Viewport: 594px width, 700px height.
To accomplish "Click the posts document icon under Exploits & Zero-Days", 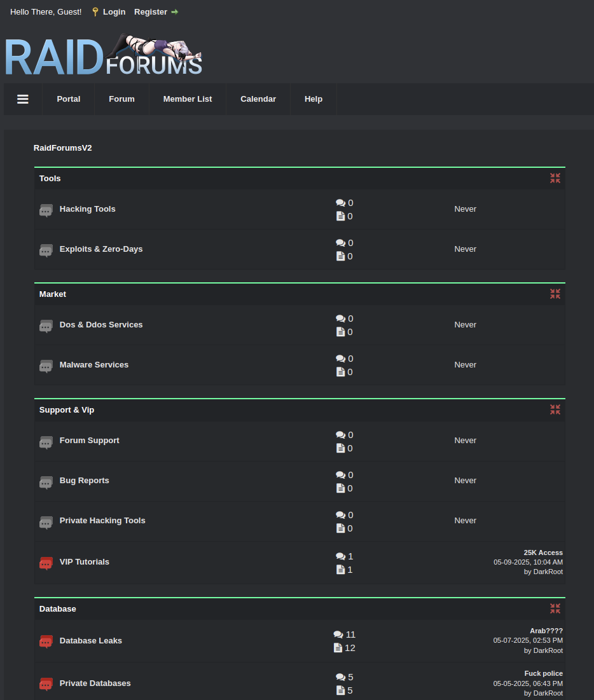I will pyautogui.click(x=340, y=256).
